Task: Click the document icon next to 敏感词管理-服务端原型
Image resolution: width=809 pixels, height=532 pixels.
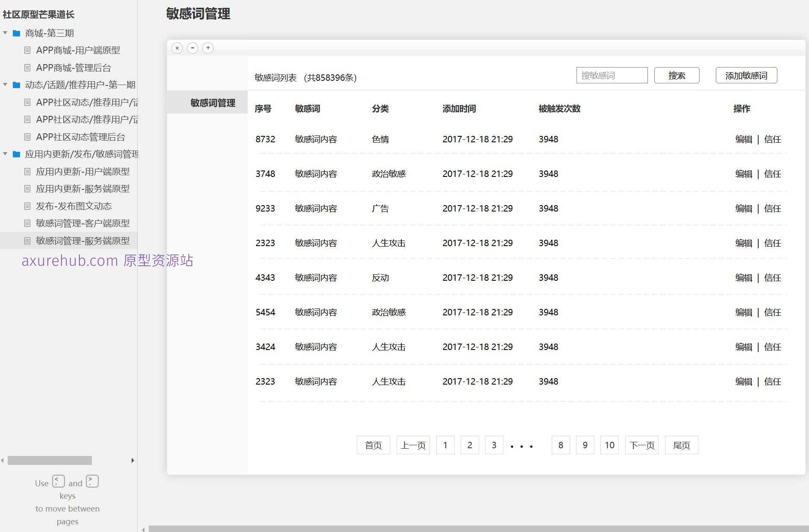Action: point(28,241)
